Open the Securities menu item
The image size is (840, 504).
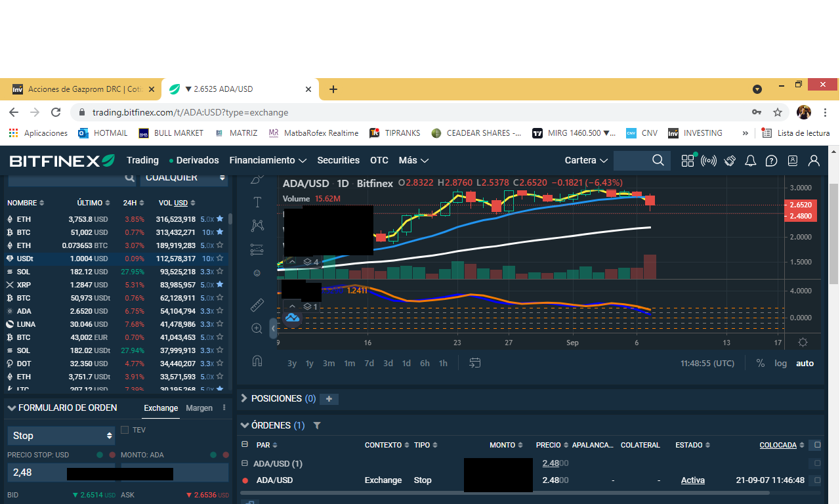click(338, 160)
